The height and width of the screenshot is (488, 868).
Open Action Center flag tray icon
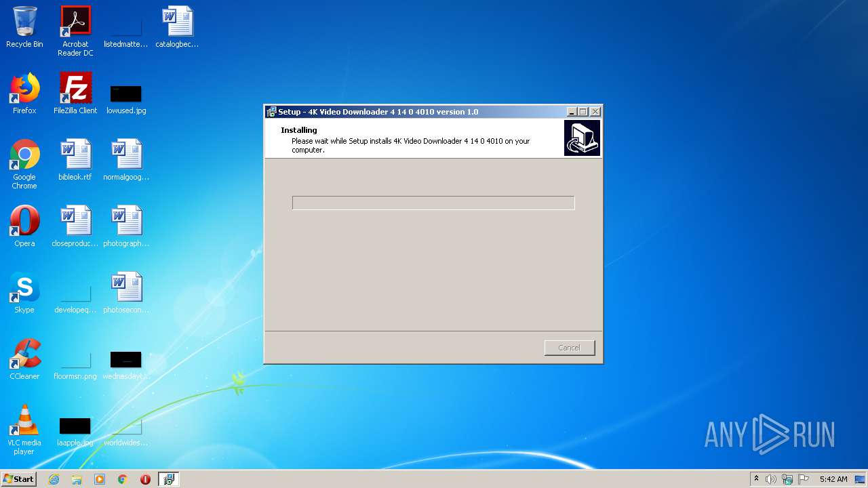(804, 479)
